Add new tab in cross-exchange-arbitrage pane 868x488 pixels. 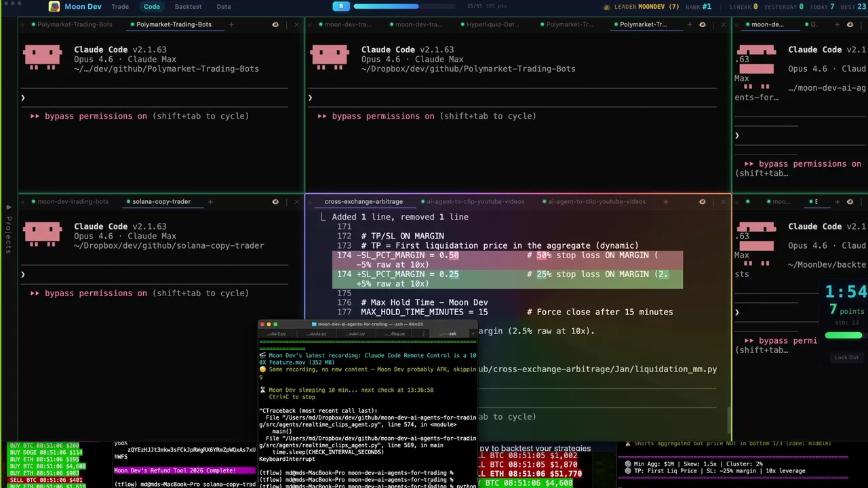pos(665,201)
